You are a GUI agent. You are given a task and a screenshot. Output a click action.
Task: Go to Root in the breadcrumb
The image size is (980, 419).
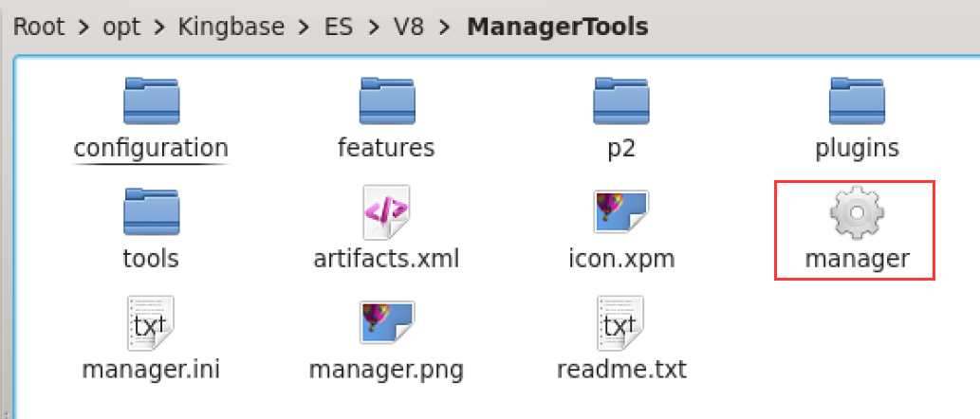tap(41, 27)
